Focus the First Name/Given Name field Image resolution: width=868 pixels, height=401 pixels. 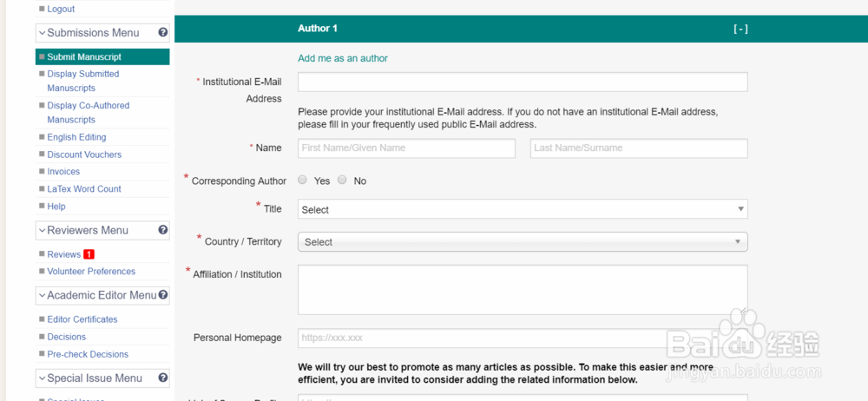[x=406, y=148]
